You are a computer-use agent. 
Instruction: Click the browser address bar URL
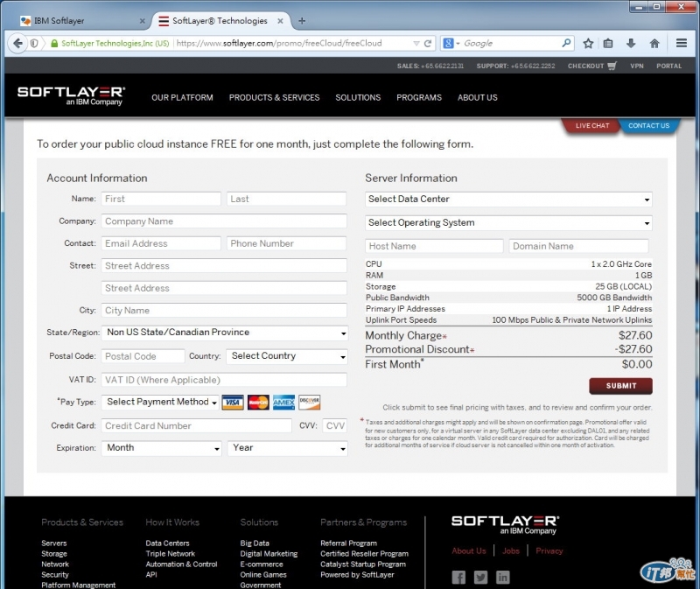[279, 43]
